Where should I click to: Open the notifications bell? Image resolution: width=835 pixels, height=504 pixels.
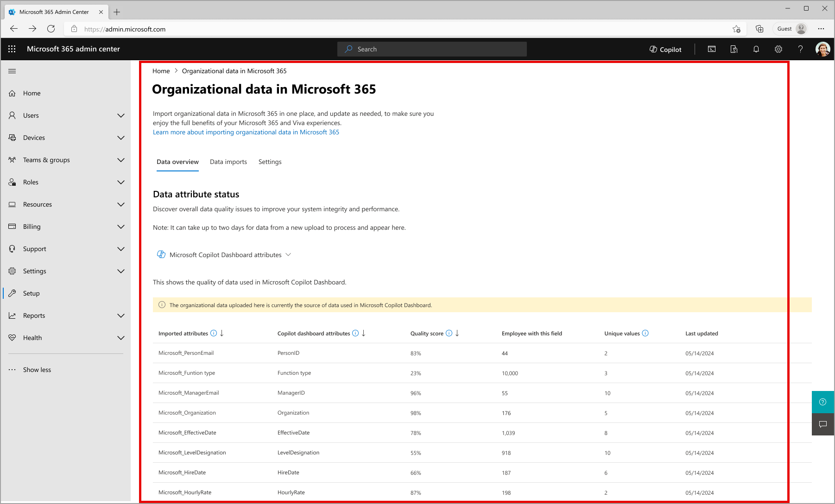pyautogui.click(x=756, y=49)
